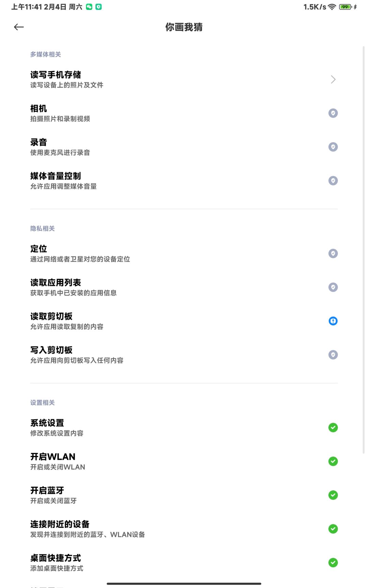This screenshot has height=588, width=368.
Task: Toggle the 开启WLAN green checkmark
Action: coord(333,461)
